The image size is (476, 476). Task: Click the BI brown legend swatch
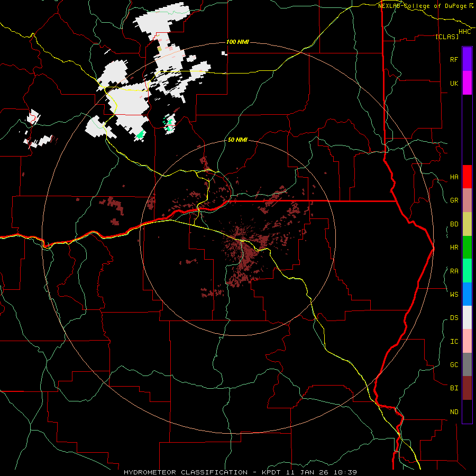467,388
